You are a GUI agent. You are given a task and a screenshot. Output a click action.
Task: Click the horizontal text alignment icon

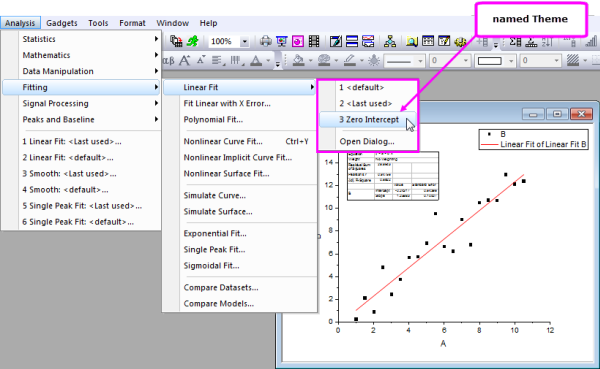(x=218, y=60)
